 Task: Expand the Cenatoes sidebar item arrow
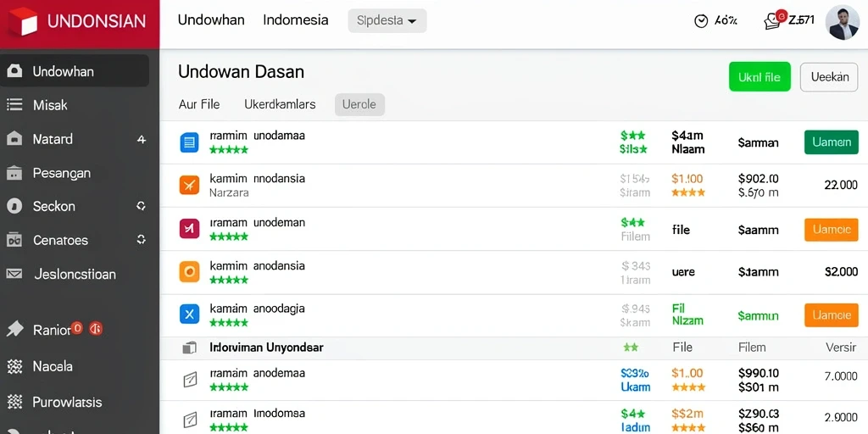coord(142,240)
